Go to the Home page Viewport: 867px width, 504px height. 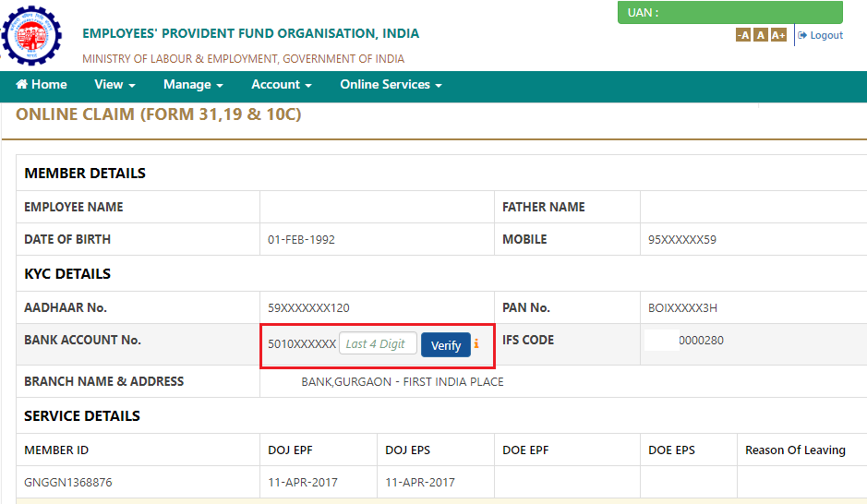[x=42, y=85]
